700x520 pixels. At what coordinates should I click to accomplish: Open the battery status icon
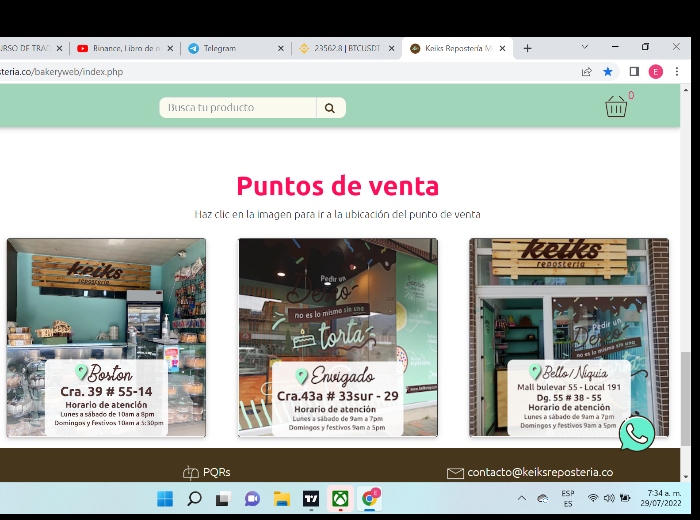point(625,498)
